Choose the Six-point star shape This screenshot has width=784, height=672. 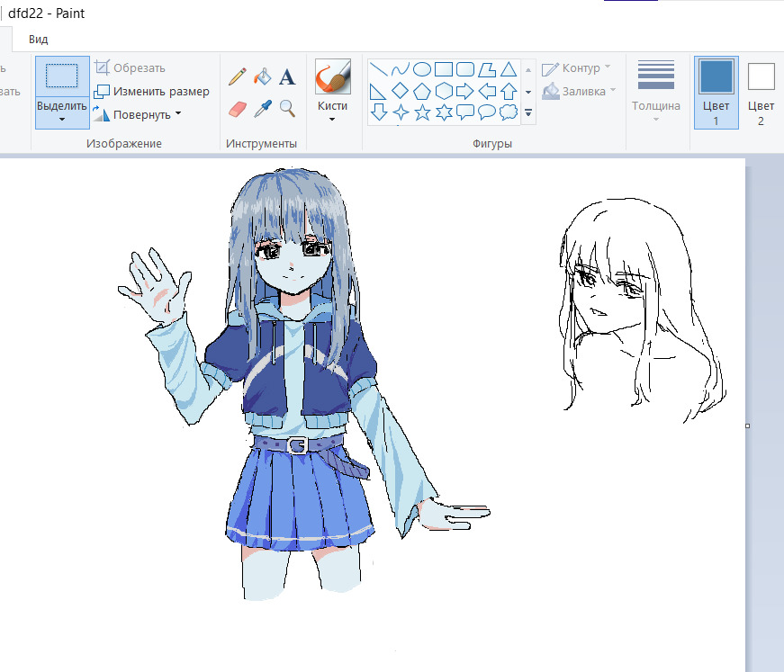pyautogui.click(x=444, y=112)
